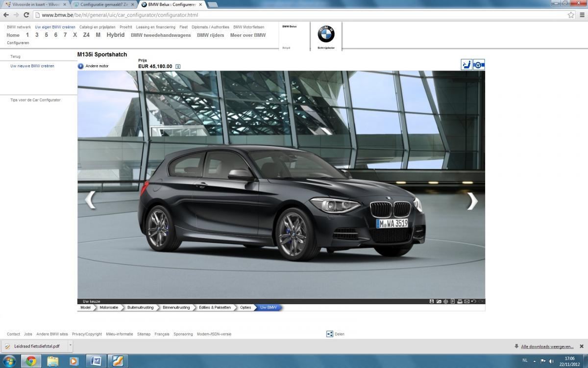This screenshot has height=368, width=588.
Task: Open Windows Start menu
Action: (x=9, y=362)
